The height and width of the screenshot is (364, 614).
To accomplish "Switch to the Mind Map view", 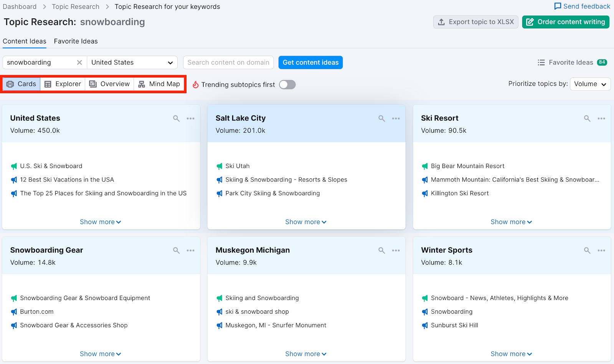I will [x=159, y=84].
